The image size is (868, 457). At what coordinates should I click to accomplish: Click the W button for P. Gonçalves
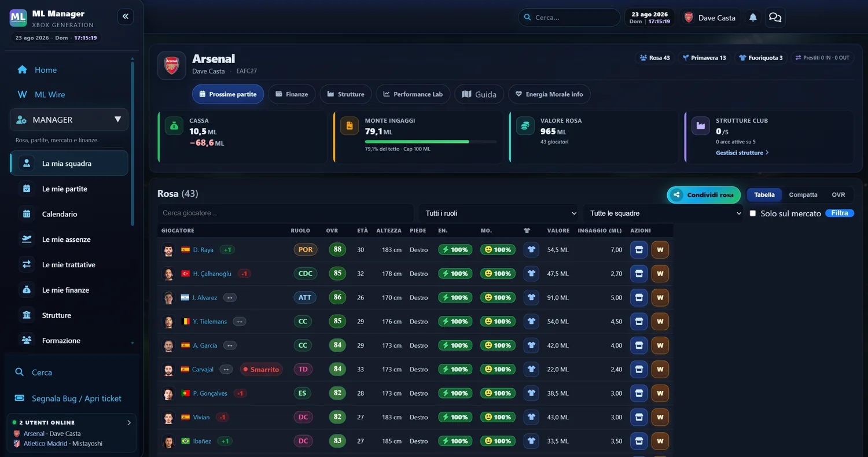pos(660,393)
